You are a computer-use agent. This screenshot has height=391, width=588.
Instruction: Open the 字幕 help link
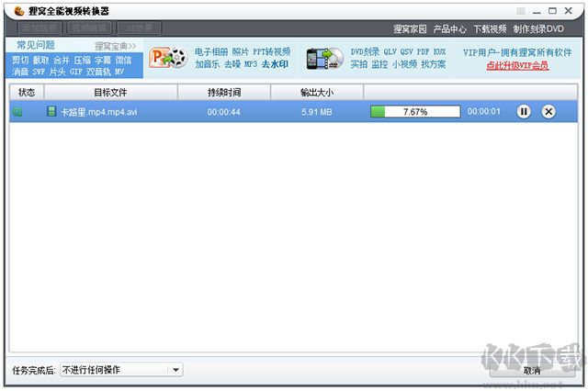point(103,61)
